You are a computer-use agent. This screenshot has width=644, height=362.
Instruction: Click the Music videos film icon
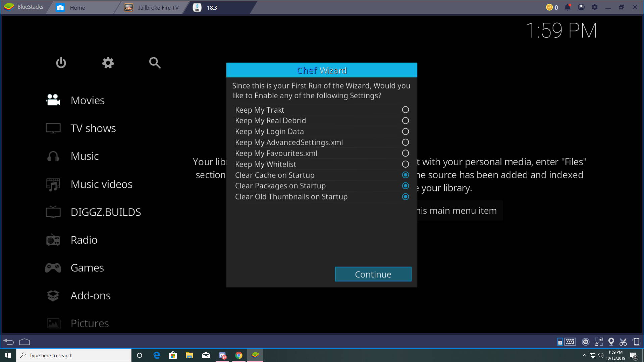[53, 184]
